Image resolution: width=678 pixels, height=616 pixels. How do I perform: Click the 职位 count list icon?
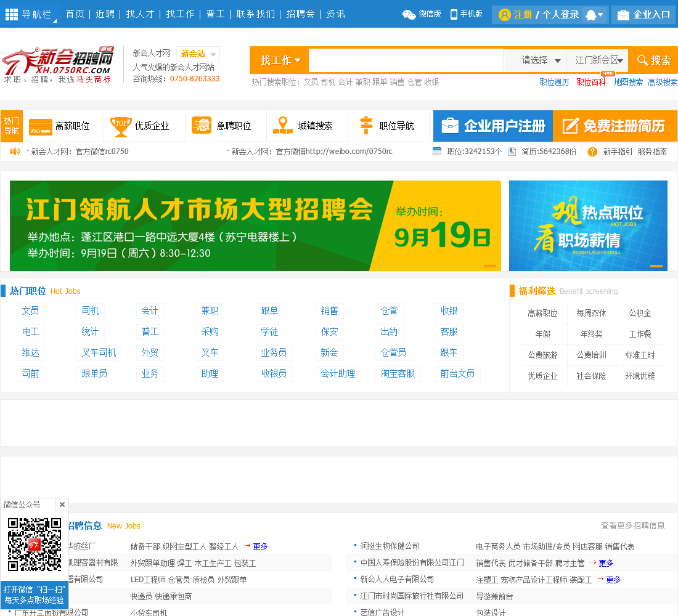(x=437, y=152)
